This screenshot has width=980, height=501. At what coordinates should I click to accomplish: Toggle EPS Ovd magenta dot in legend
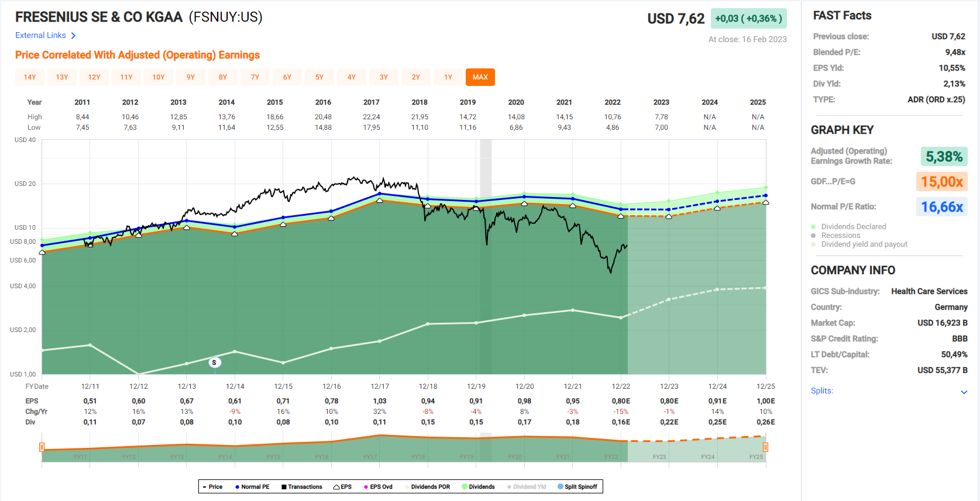pos(366,487)
